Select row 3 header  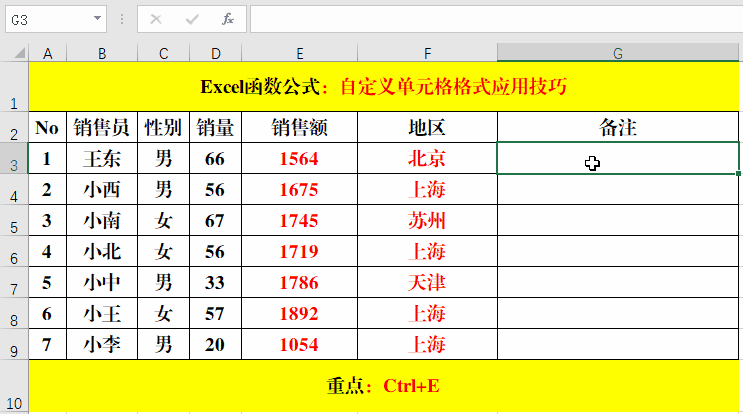(14, 158)
